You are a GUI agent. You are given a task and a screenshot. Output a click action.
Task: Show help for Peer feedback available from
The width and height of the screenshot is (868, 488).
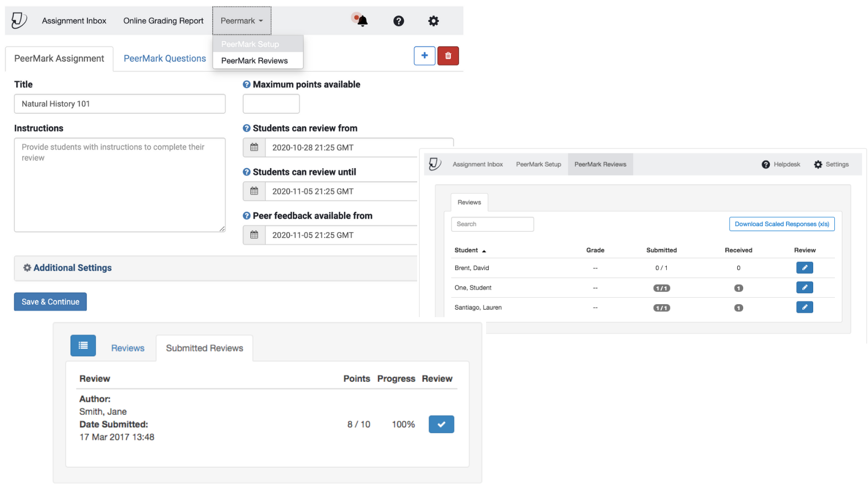(247, 216)
